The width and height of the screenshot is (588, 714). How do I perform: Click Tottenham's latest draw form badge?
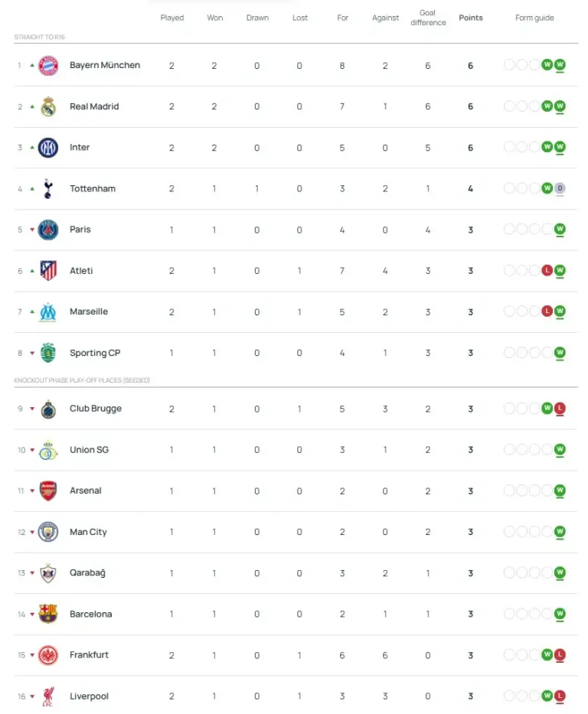pyautogui.click(x=560, y=188)
